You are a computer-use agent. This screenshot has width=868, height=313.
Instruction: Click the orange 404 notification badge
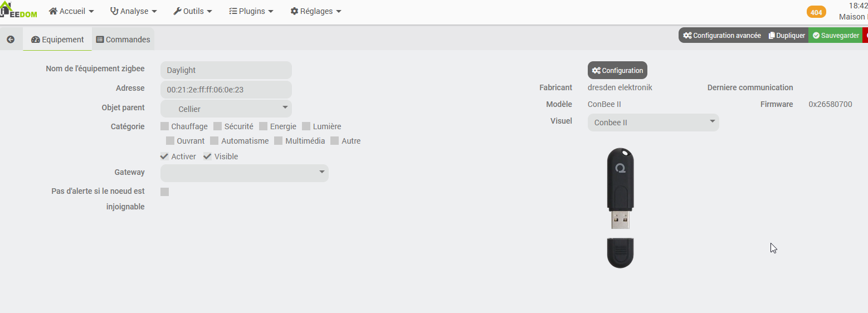(x=816, y=12)
